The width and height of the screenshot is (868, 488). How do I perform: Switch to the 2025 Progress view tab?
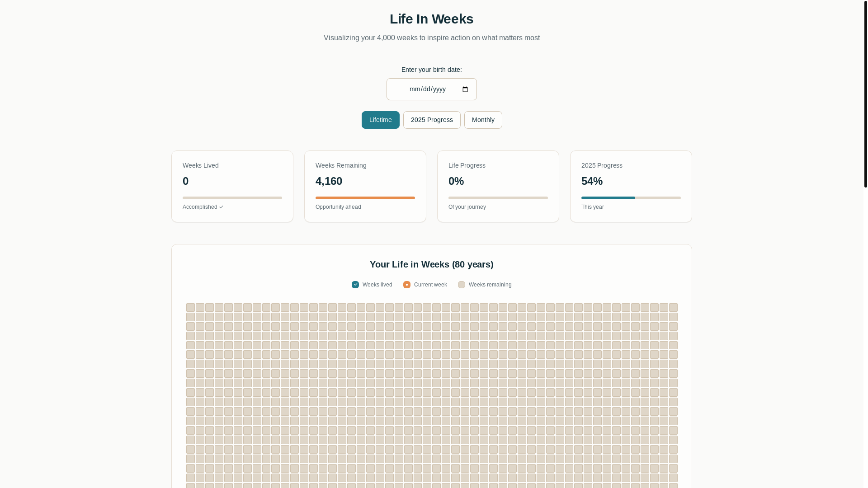432,120
